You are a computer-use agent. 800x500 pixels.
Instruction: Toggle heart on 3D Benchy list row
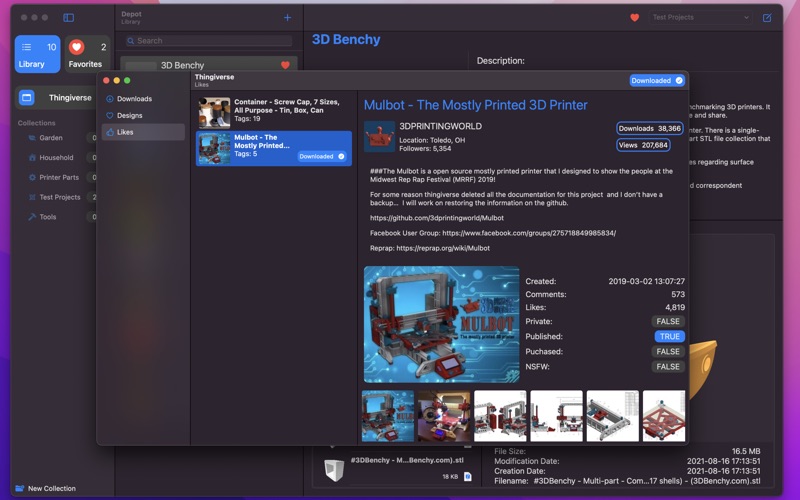[285, 65]
